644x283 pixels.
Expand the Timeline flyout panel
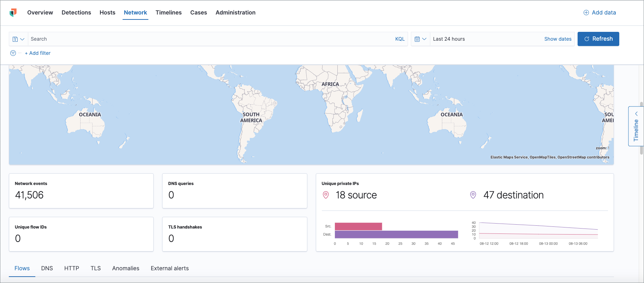coord(636,126)
